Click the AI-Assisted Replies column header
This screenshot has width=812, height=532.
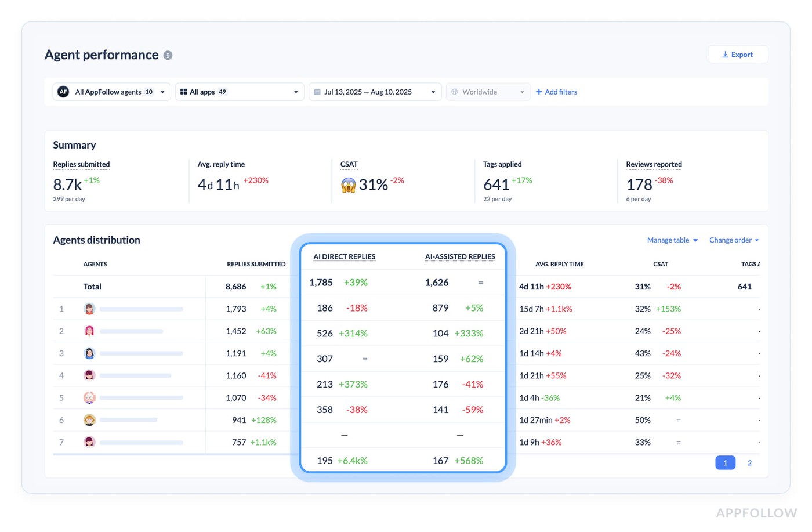(460, 256)
